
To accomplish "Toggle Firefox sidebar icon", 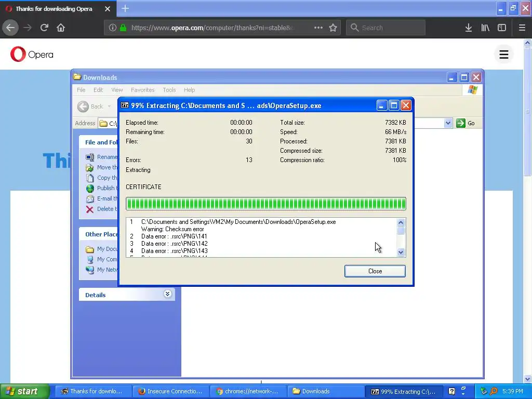I will pos(502,28).
